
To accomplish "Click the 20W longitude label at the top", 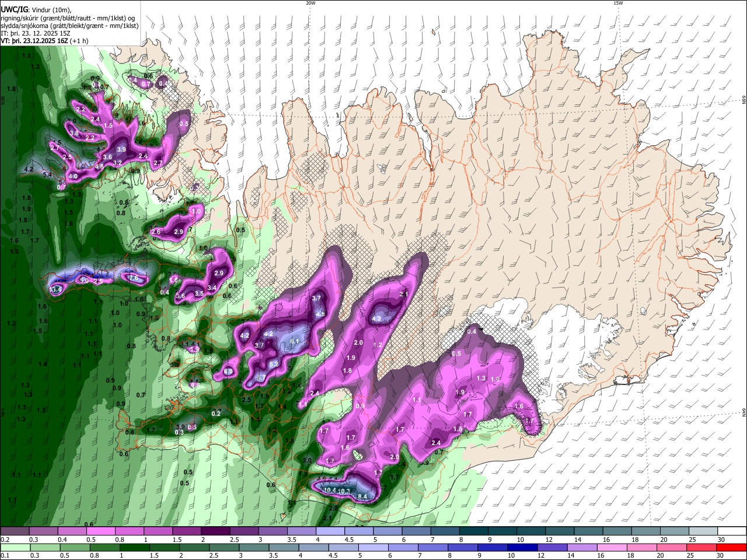I will pyautogui.click(x=310, y=3).
